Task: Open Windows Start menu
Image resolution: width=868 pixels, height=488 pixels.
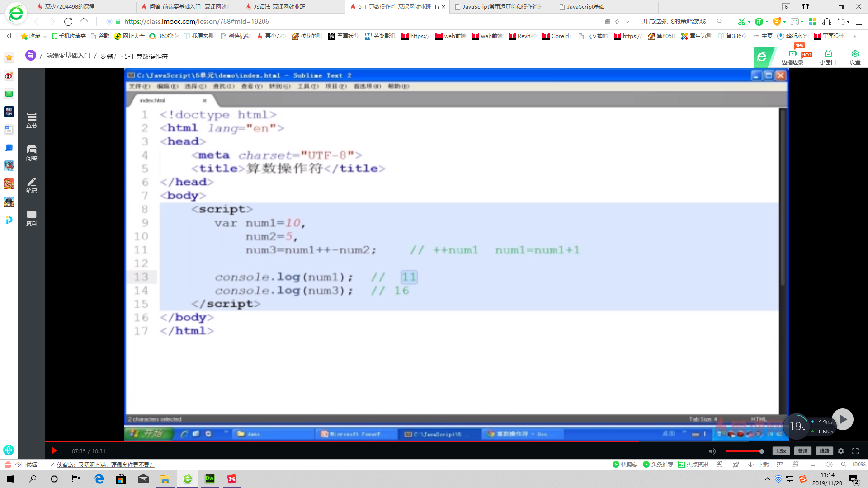Action: 11,479
